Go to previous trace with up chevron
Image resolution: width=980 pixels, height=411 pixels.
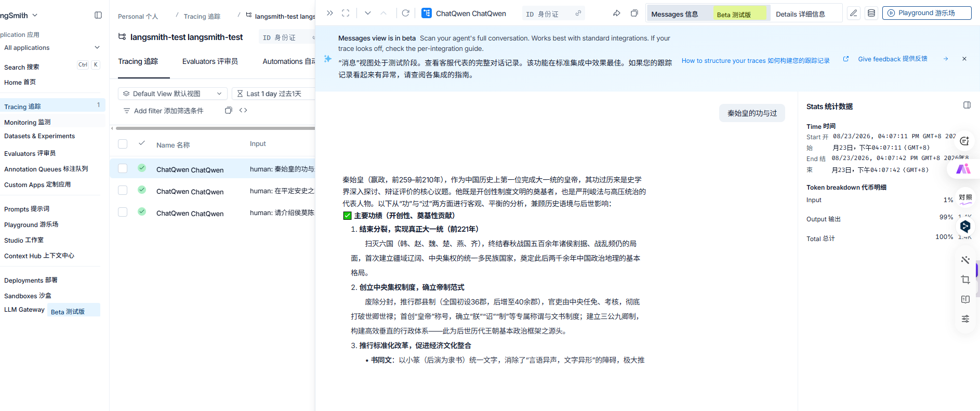tap(383, 13)
